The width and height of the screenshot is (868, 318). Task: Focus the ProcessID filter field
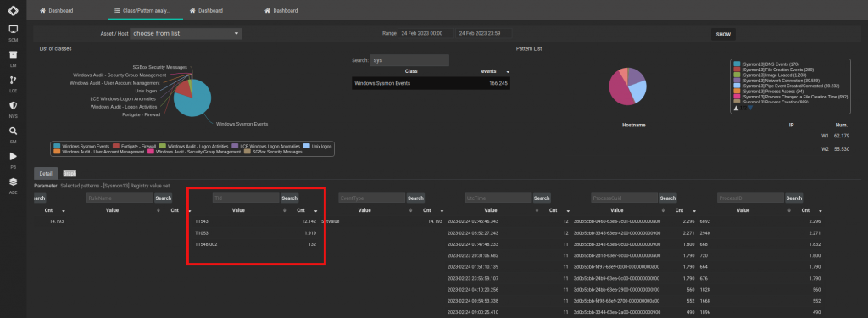(x=751, y=198)
